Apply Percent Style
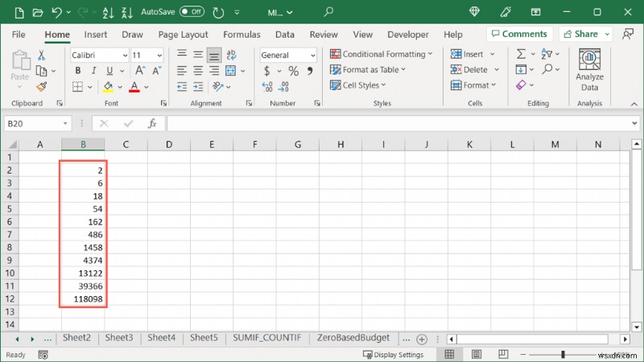The width and height of the screenshot is (644, 362). (293, 71)
